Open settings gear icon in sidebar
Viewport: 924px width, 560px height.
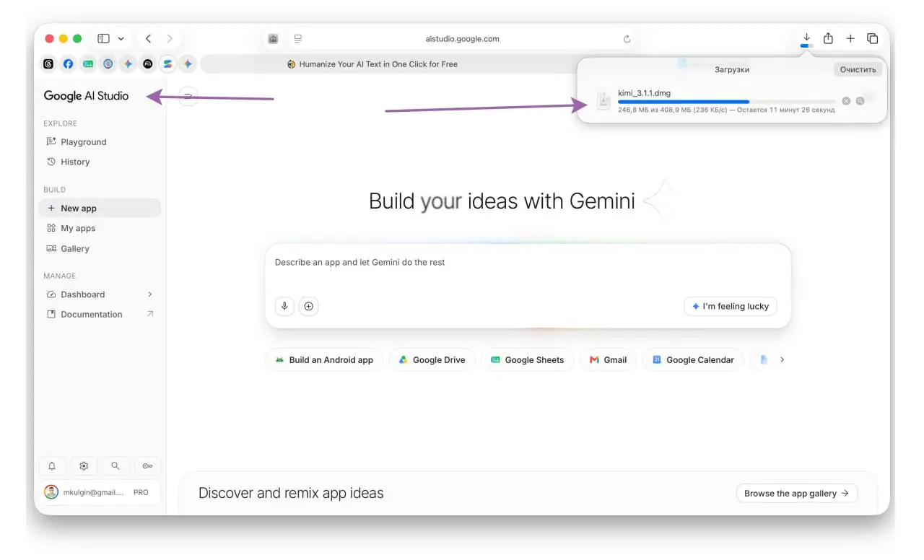[x=84, y=466]
